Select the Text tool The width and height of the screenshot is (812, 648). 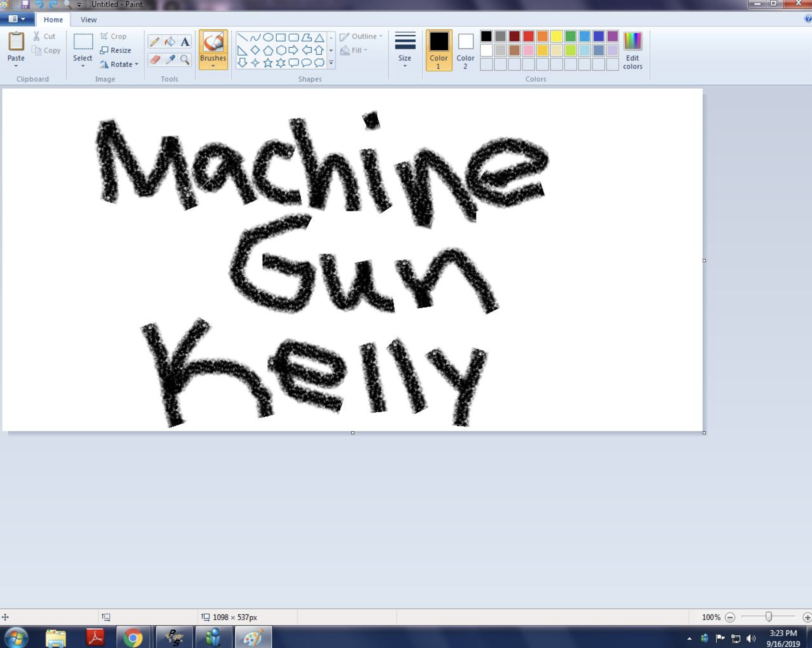tap(185, 41)
